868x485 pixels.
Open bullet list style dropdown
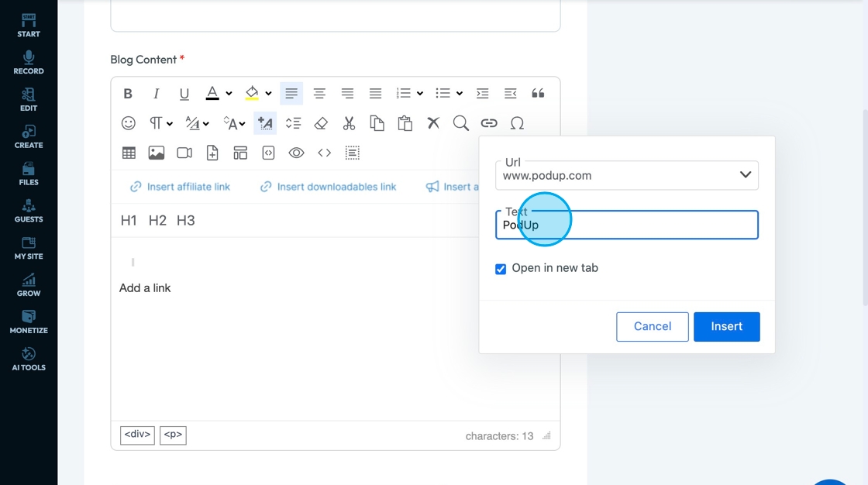(460, 94)
